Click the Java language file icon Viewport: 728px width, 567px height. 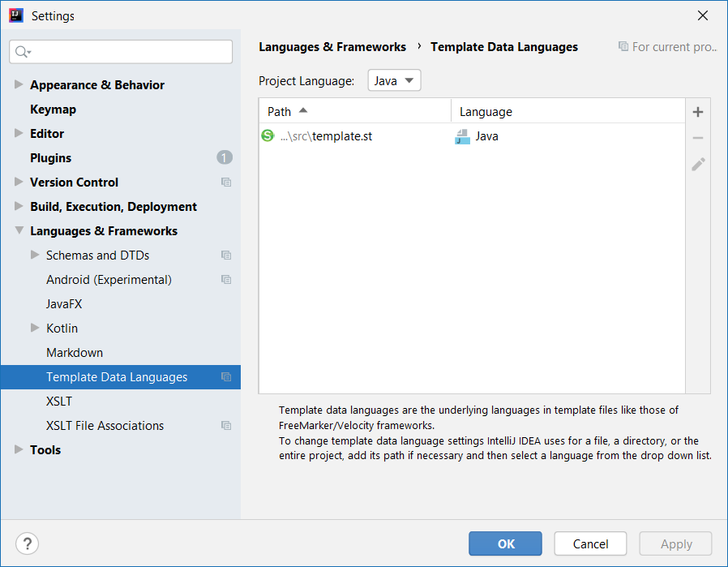pos(462,136)
